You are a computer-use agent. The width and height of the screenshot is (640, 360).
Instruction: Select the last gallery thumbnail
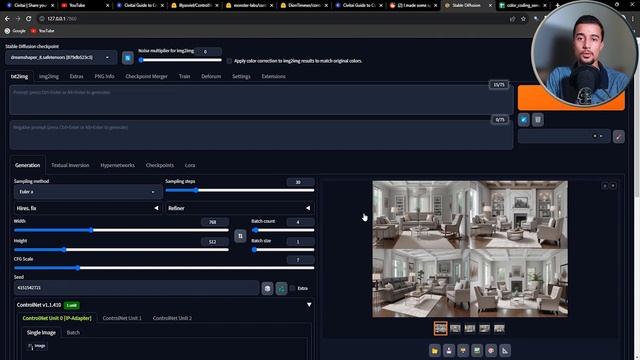coord(499,329)
